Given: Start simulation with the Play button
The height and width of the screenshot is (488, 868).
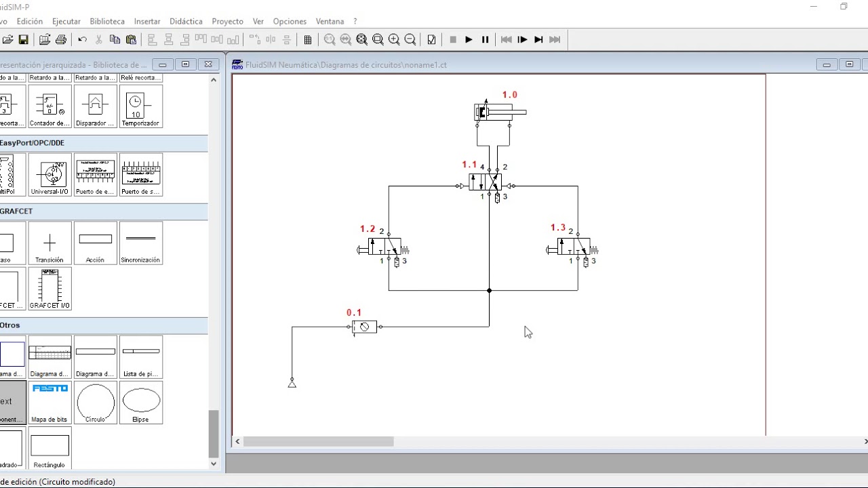Looking at the screenshot, I should pyautogui.click(x=469, y=39).
